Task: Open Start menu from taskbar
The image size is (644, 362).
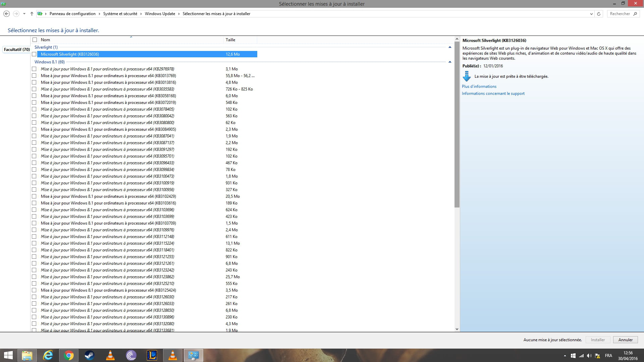Action: pyautogui.click(x=8, y=355)
